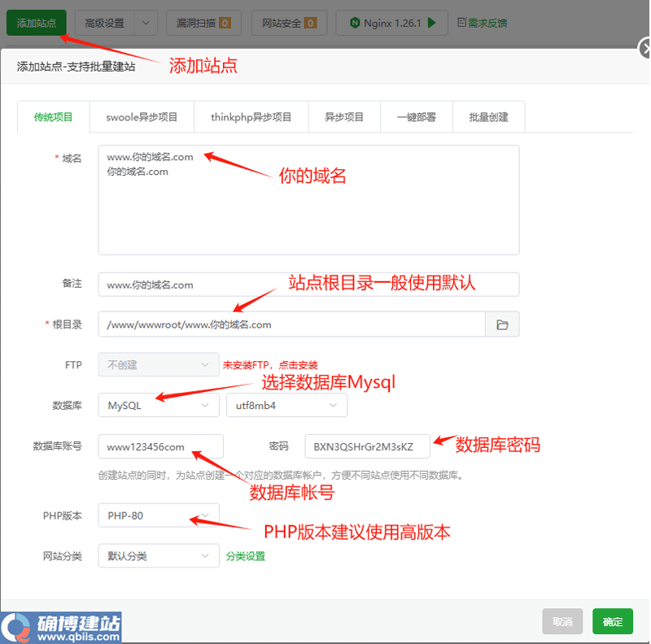Image resolution: width=651 pixels, height=644 pixels.
Task: Click the folder browse icon beside 根目录
Action: [x=503, y=324]
